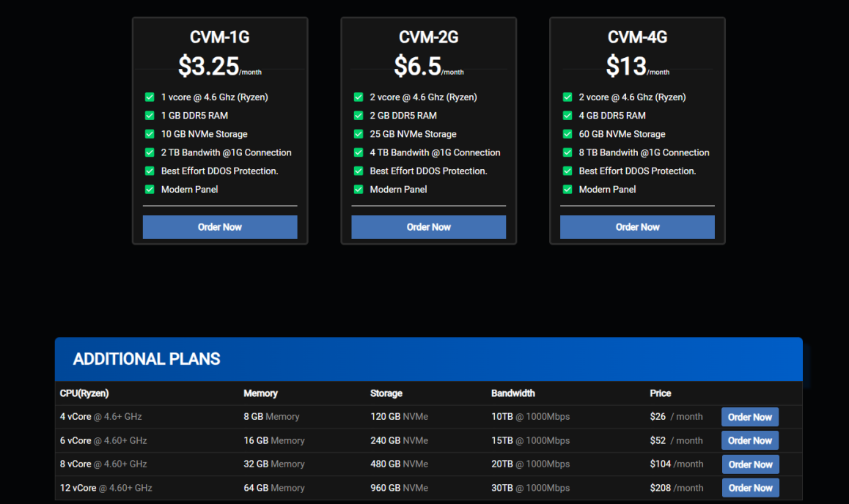Image resolution: width=849 pixels, height=504 pixels.
Task: Select the CVM-1G plan title
Action: pyautogui.click(x=220, y=37)
